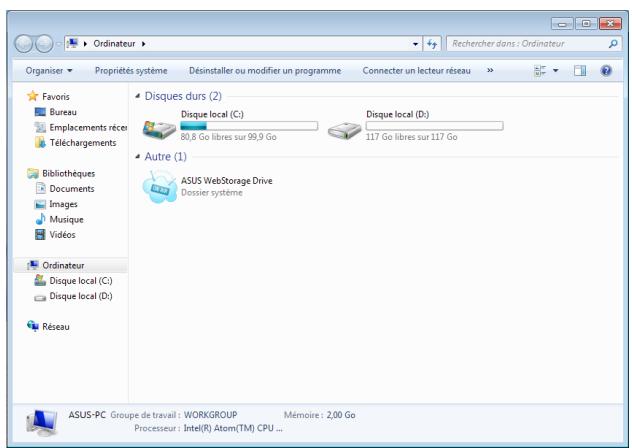Click the ASUS-PC computer name
Screen dimensions: 632x448
[x=87, y=415]
